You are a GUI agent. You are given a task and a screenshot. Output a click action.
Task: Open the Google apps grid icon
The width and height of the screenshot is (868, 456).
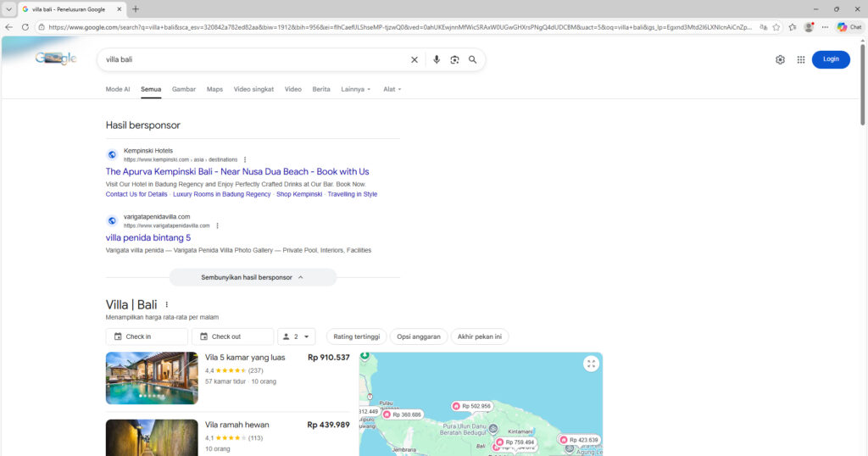(x=801, y=59)
